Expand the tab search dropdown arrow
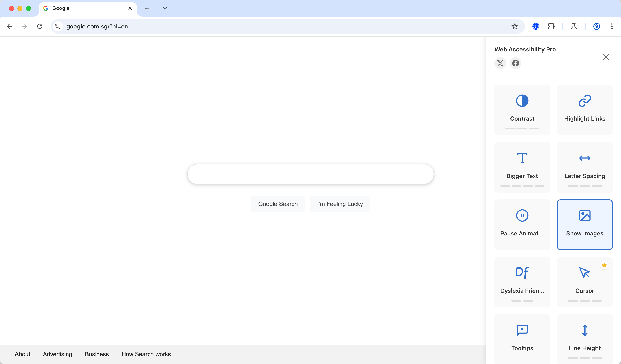The image size is (621, 364). tap(165, 8)
